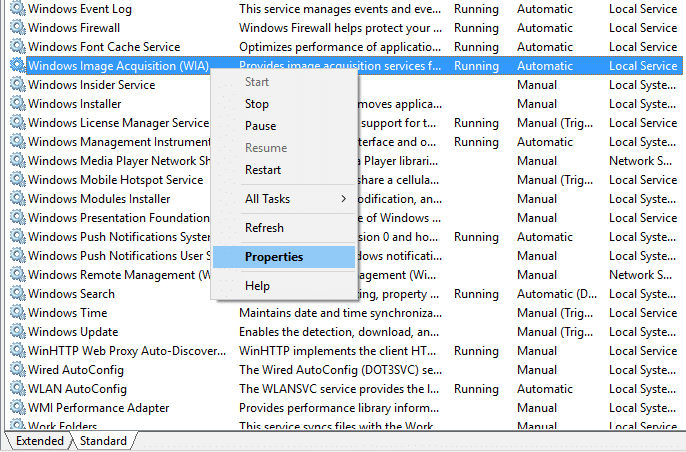The image size is (686, 452).
Task: Select the Windows Modules Installer row
Action: (x=346, y=199)
